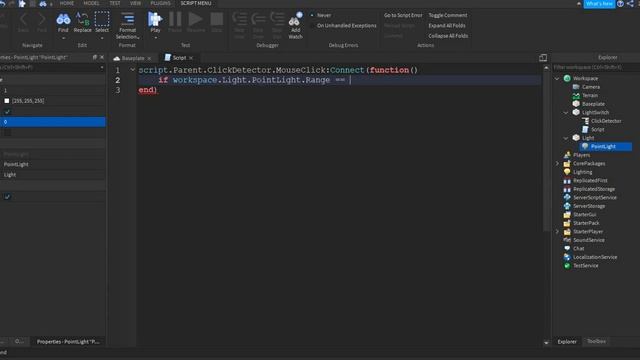The width and height of the screenshot is (640, 360).
Task: Open the MODEL ribbon tab
Action: click(91, 3)
